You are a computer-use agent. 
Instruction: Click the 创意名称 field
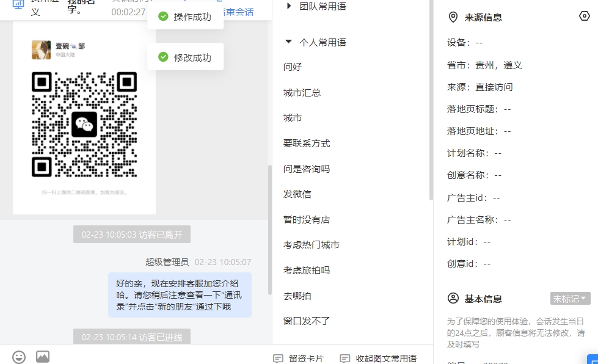[474, 175]
